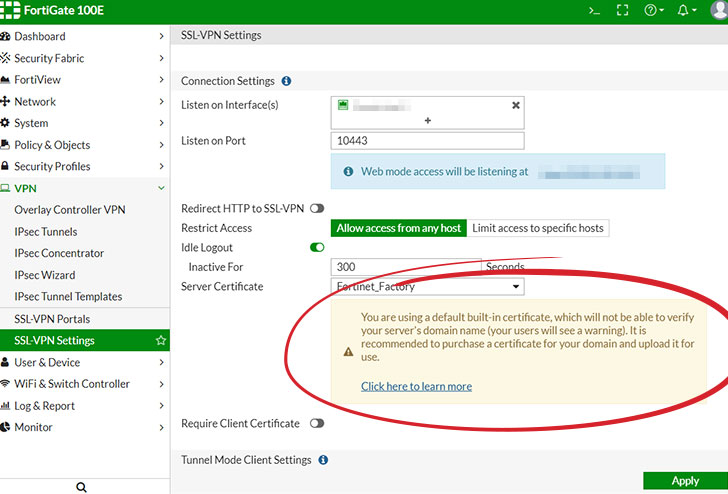The width and height of the screenshot is (728, 494).
Task: Open the Server Certificate dropdown
Action: tap(427, 287)
